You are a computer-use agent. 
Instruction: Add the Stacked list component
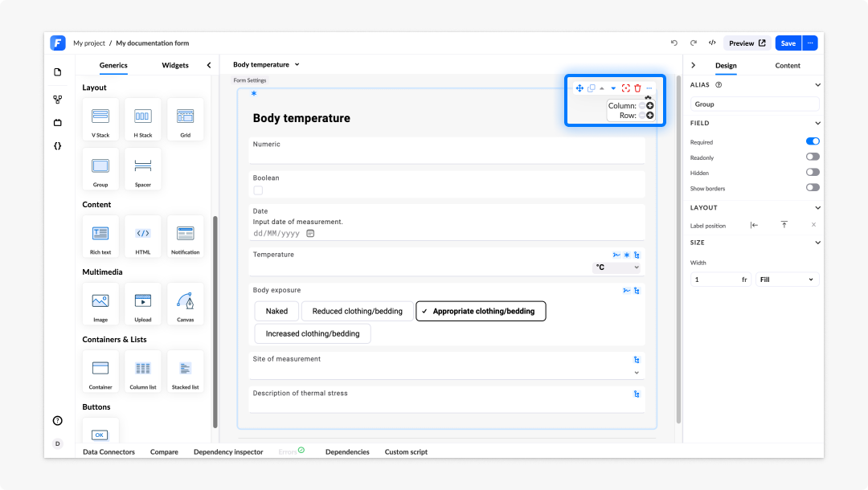[x=186, y=372]
